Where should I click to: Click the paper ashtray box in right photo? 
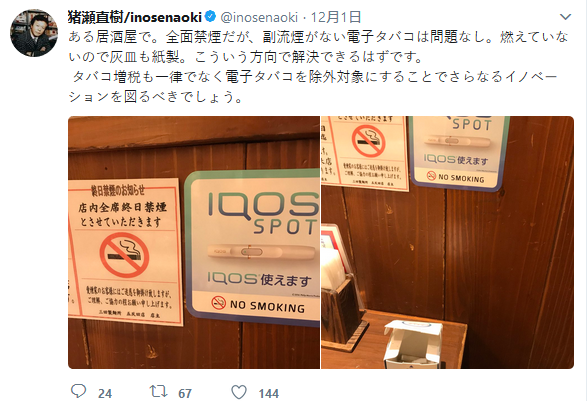click(413, 344)
